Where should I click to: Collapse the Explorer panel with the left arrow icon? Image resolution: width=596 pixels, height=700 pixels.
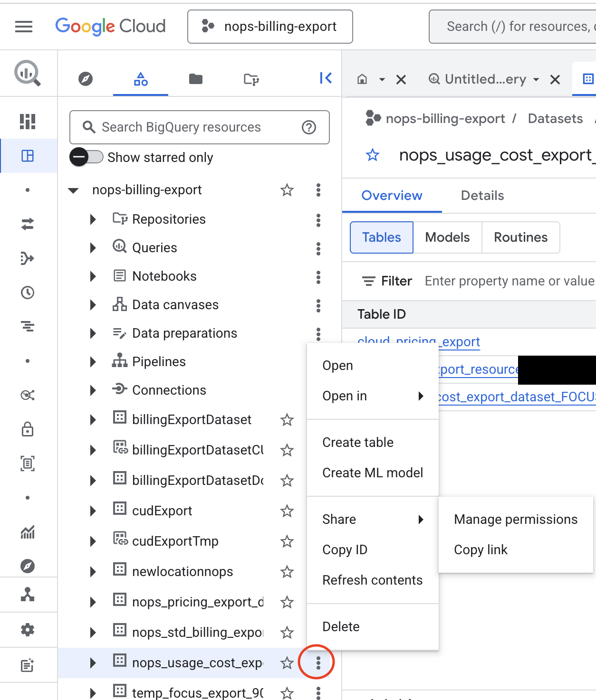pyautogui.click(x=326, y=79)
